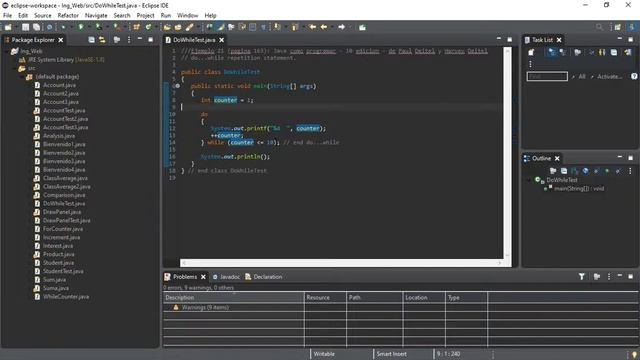Click the Description column header in Problems
The height and width of the screenshot is (360, 640).
233,298
